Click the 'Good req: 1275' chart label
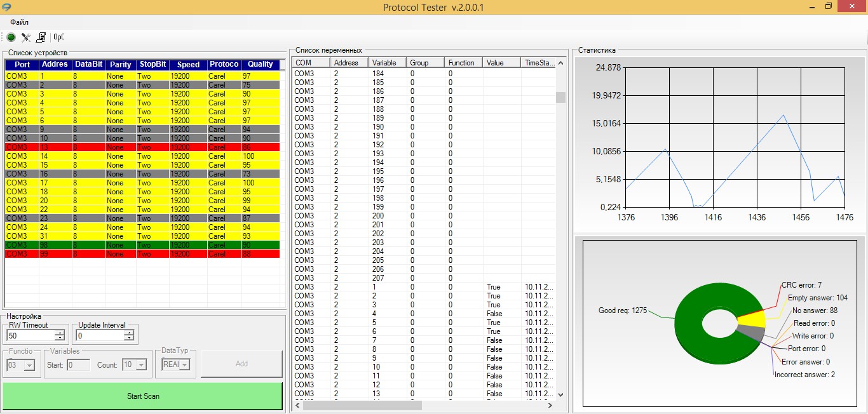 click(623, 310)
